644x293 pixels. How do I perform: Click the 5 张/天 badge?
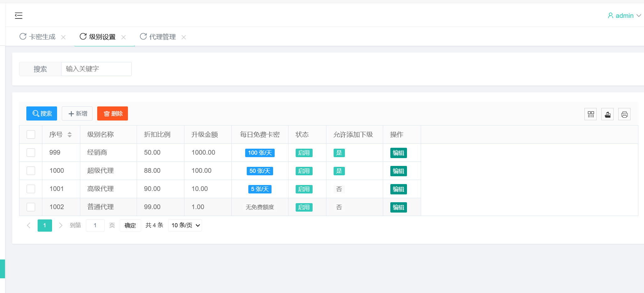pyautogui.click(x=260, y=189)
